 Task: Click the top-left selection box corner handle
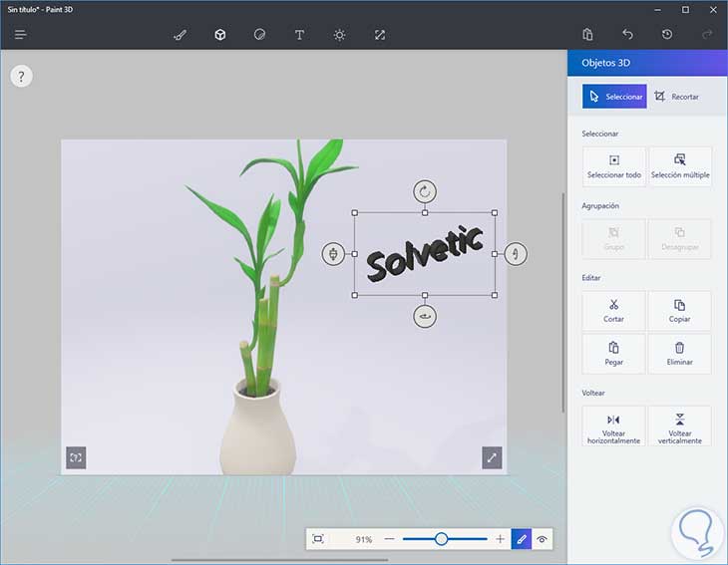pos(355,213)
